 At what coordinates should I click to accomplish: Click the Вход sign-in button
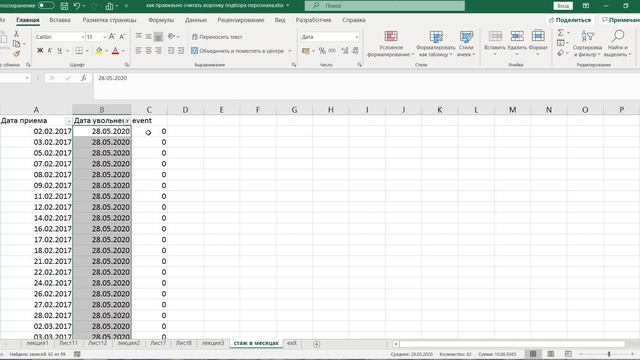563,6
